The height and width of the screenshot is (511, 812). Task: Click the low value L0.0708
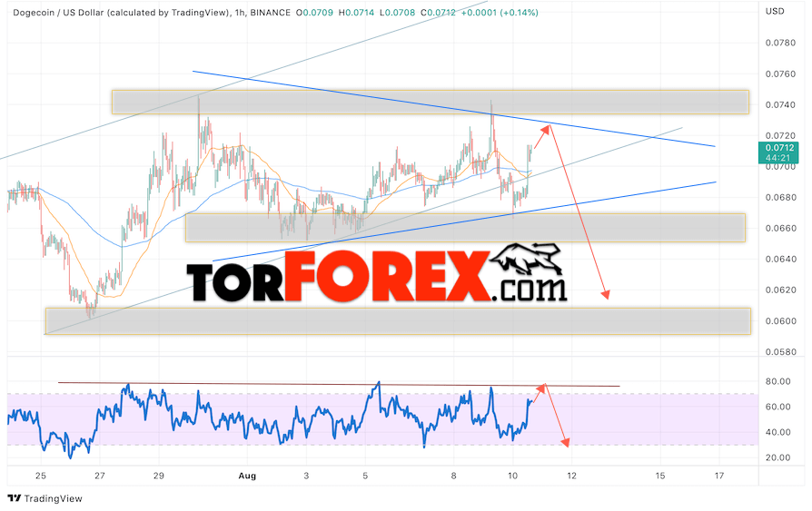pos(397,13)
